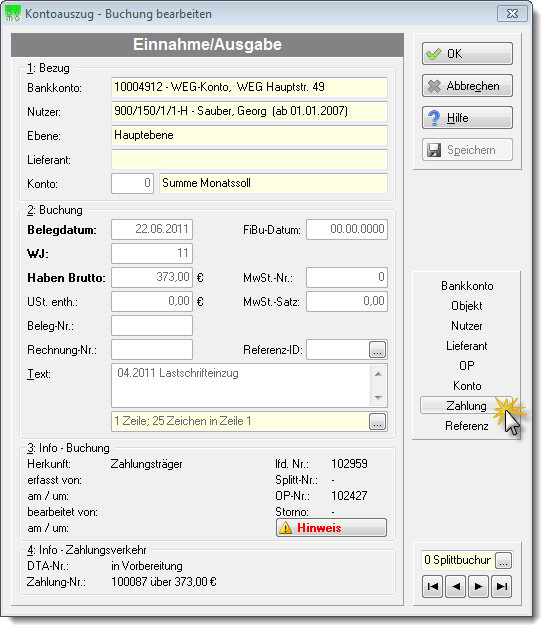Image resolution: width=548 pixels, height=632 pixels.
Task: Jump to last record navigation arrow
Action: coord(502,586)
